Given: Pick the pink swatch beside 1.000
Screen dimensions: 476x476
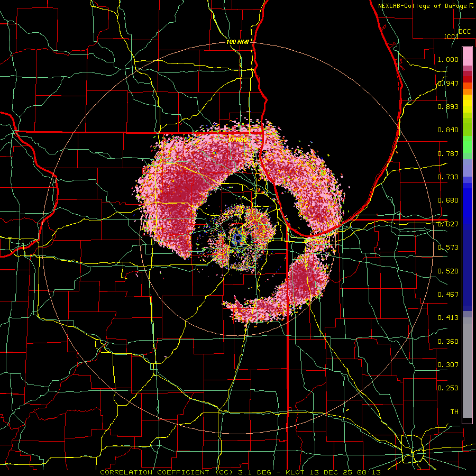Looking at the screenshot, I should click(x=467, y=56).
